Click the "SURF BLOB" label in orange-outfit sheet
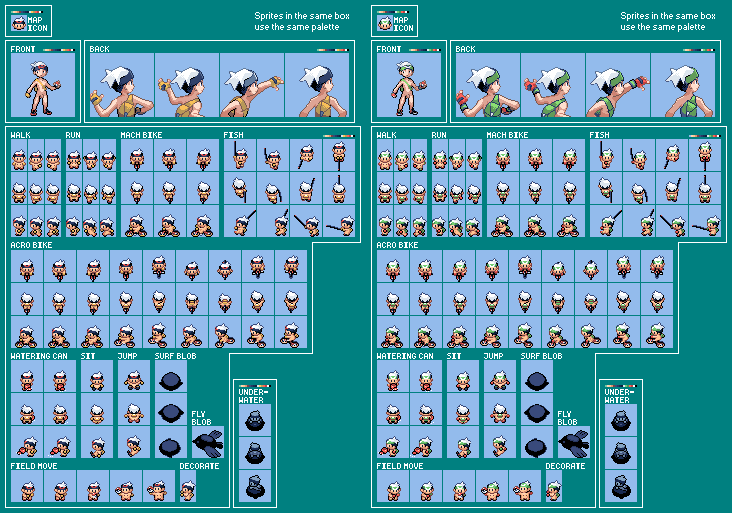Image resolution: width=732 pixels, height=513 pixels. [x=176, y=356]
